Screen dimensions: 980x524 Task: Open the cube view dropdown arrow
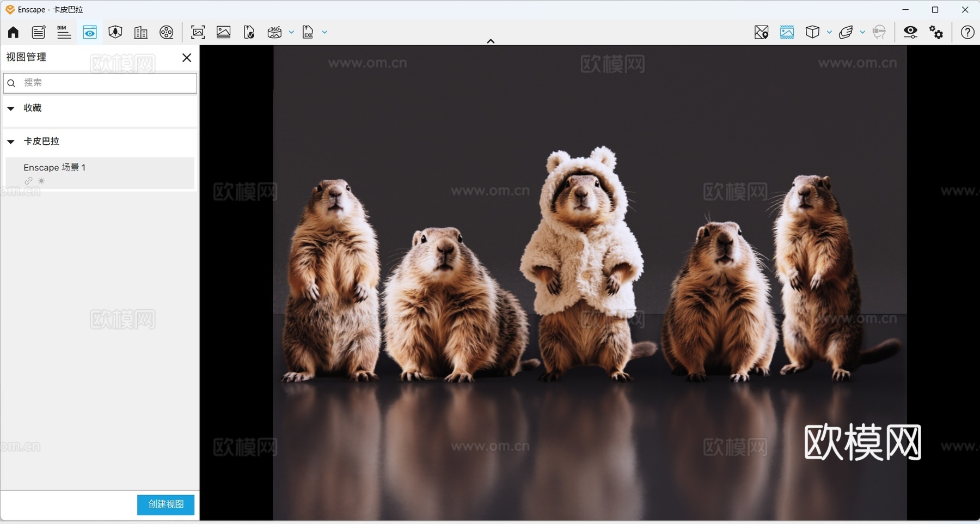829,32
